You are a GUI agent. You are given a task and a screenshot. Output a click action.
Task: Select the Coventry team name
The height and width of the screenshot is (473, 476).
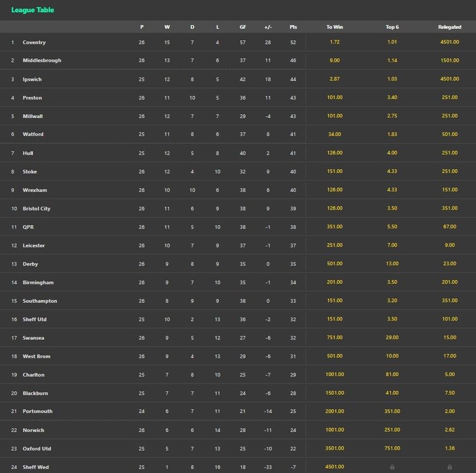point(34,42)
